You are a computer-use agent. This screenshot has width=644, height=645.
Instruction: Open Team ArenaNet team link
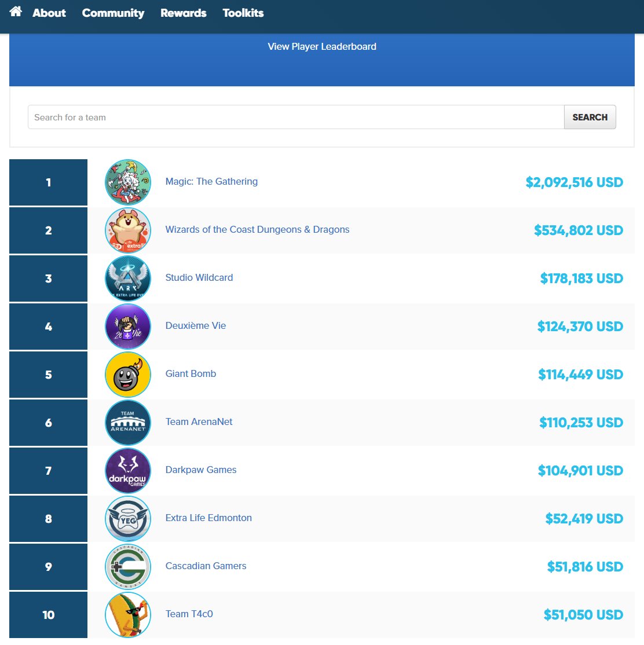tap(199, 422)
